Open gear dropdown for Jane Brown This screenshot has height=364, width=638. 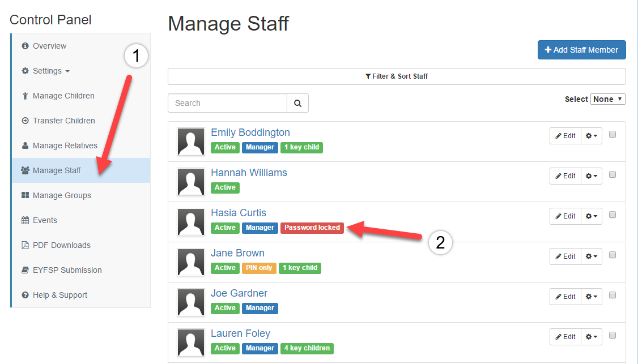point(591,256)
